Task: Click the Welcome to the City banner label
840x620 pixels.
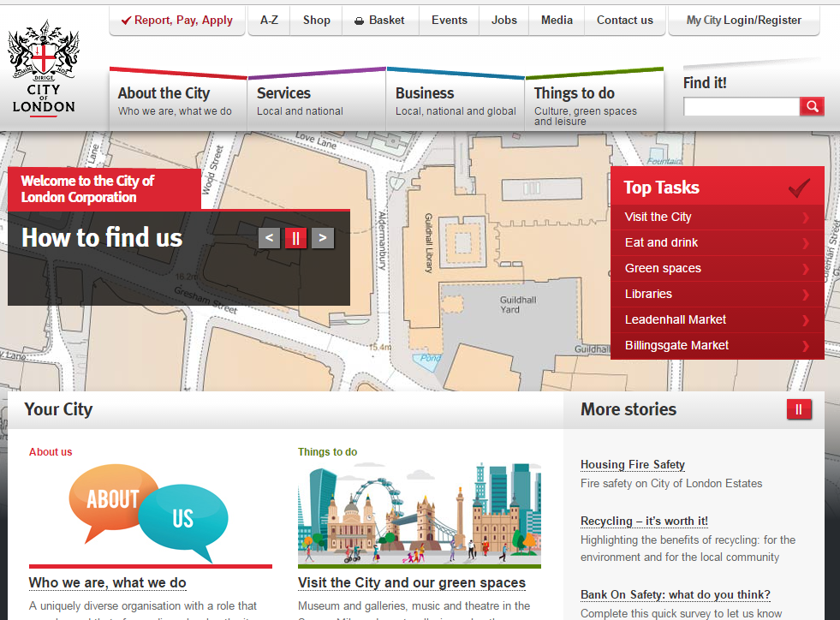Action: click(x=104, y=188)
